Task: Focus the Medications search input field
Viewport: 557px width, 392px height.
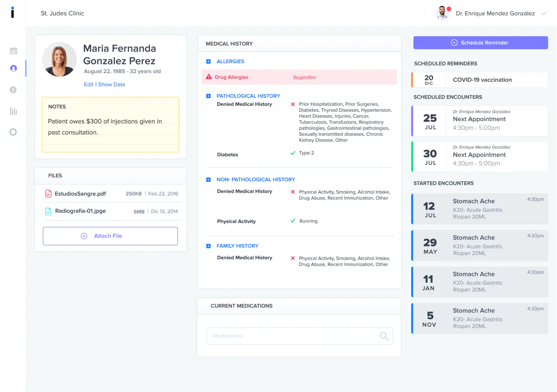Action: [300, 336]
